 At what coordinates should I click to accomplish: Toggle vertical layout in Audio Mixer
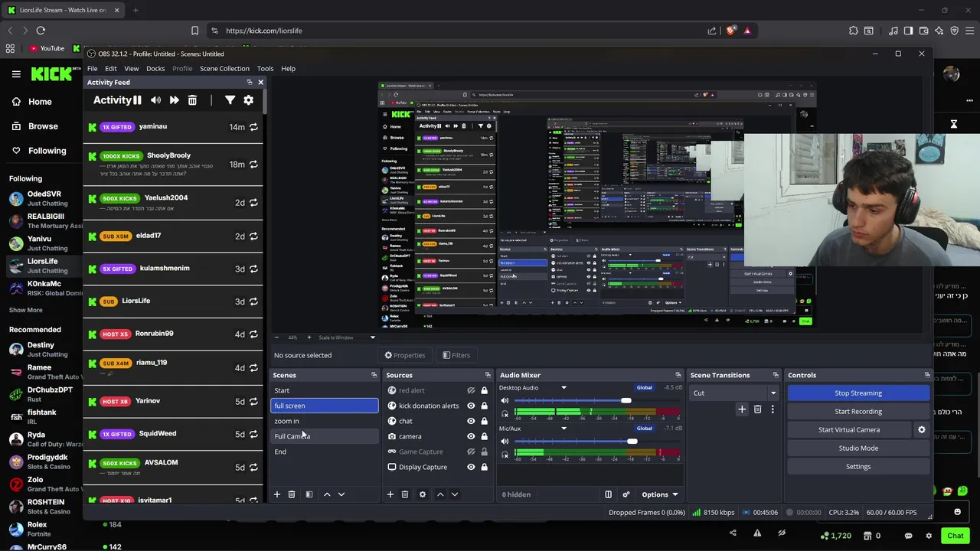pos(609,494)
